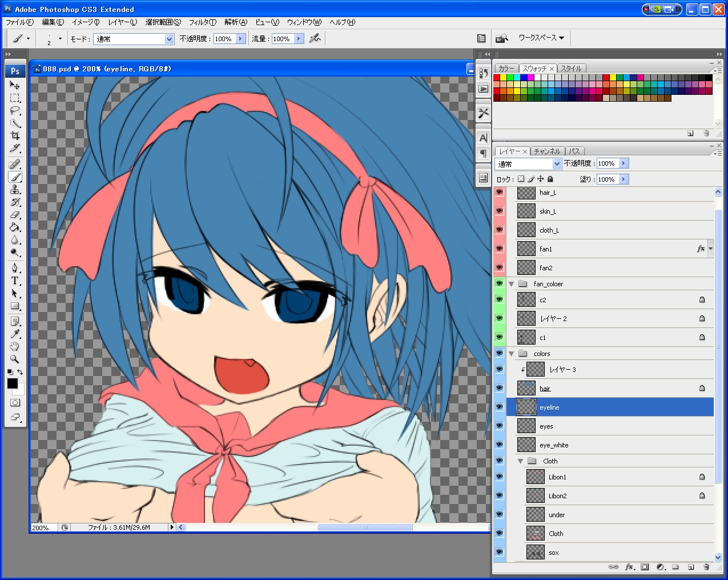728x580 pixels.
Task: Open the フィルタ menu
Action: 203,22
